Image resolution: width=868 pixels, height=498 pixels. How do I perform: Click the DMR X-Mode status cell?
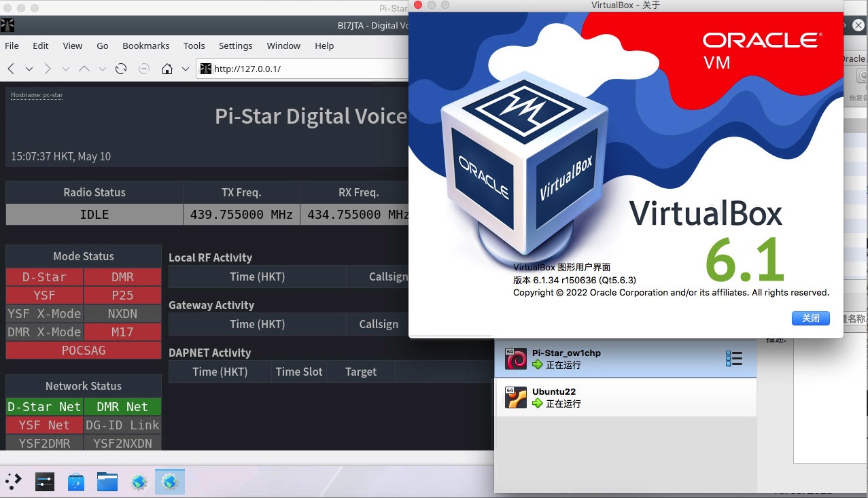point(45,332)
